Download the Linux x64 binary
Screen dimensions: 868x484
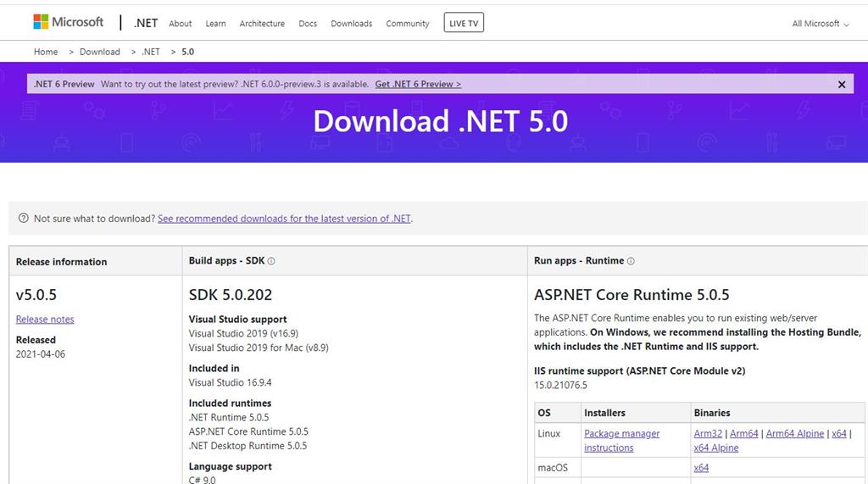pos(839,434)
